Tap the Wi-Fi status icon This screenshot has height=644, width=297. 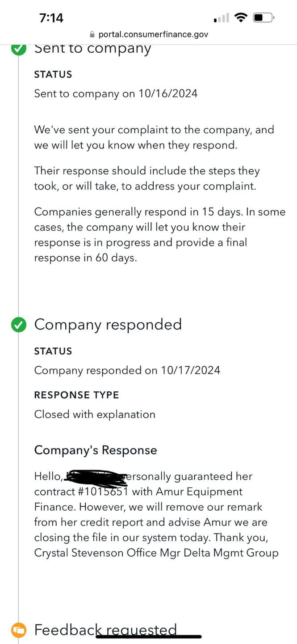point(241,18)
